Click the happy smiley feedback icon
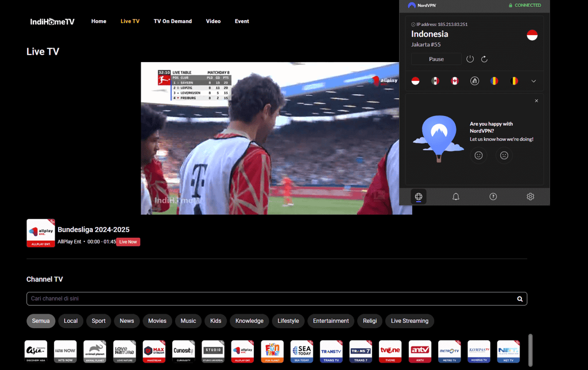The image size is (588, 370). point(478,155)
